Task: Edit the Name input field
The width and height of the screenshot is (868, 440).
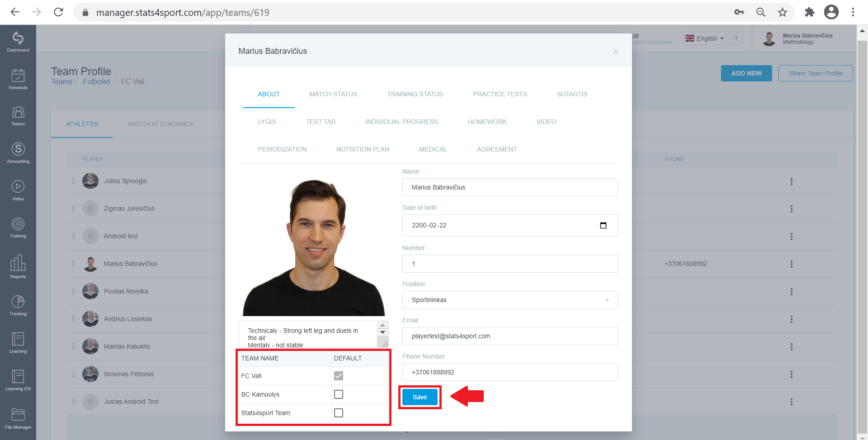Action: point(510,187)
